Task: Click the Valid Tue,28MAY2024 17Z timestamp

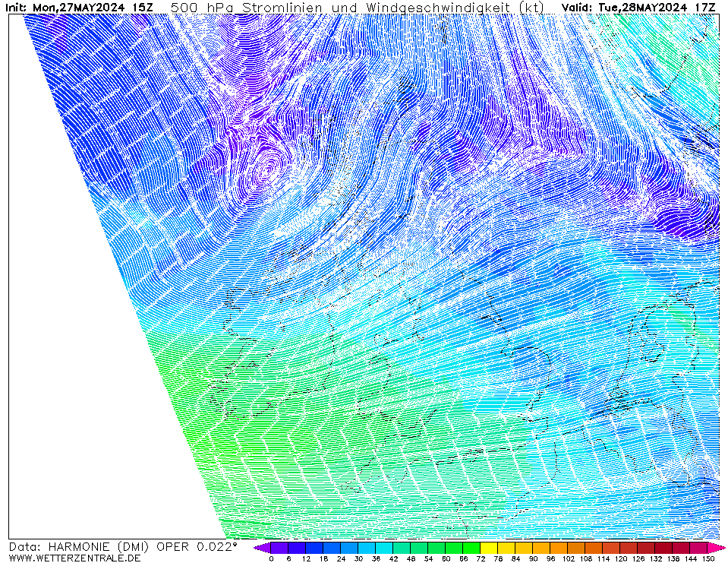Action: (638, 8)
